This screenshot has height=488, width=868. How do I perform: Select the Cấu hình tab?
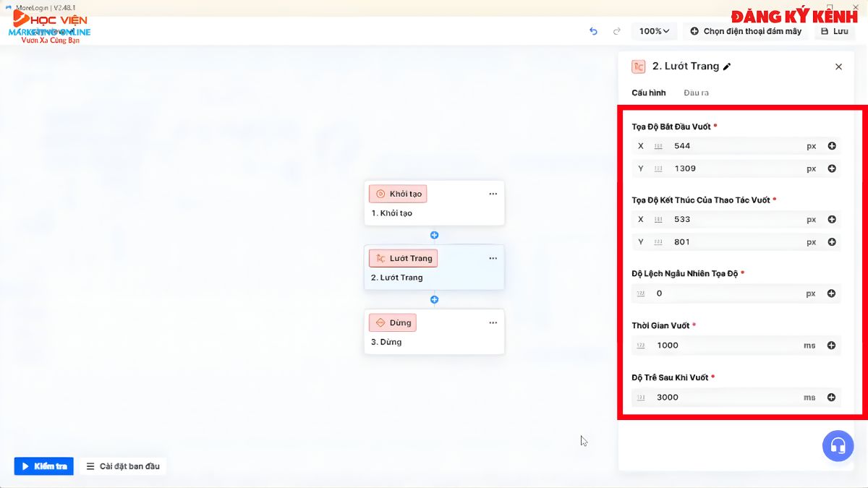648,93
